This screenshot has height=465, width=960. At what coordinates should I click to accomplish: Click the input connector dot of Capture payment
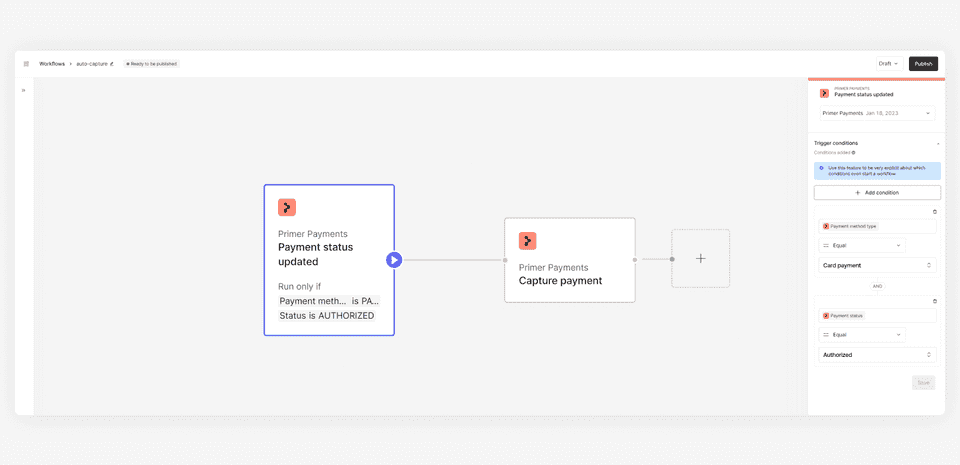click(505, 260)
